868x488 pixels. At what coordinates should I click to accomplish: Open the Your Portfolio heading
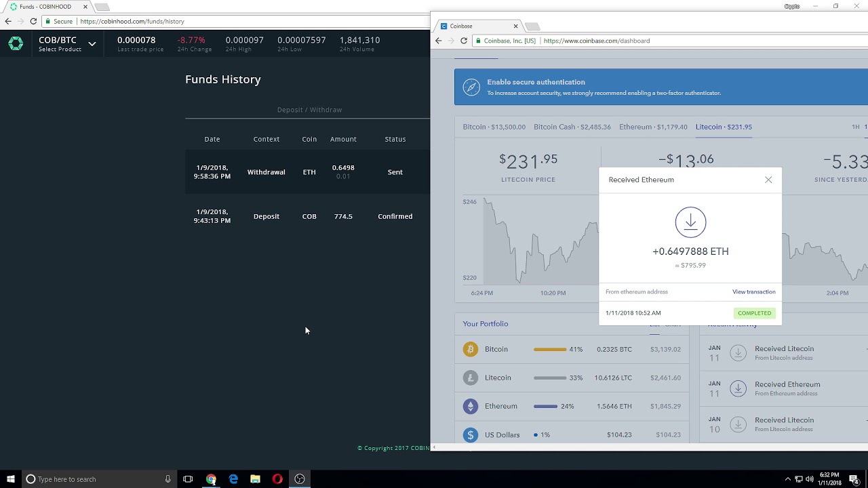click(486, 324)
